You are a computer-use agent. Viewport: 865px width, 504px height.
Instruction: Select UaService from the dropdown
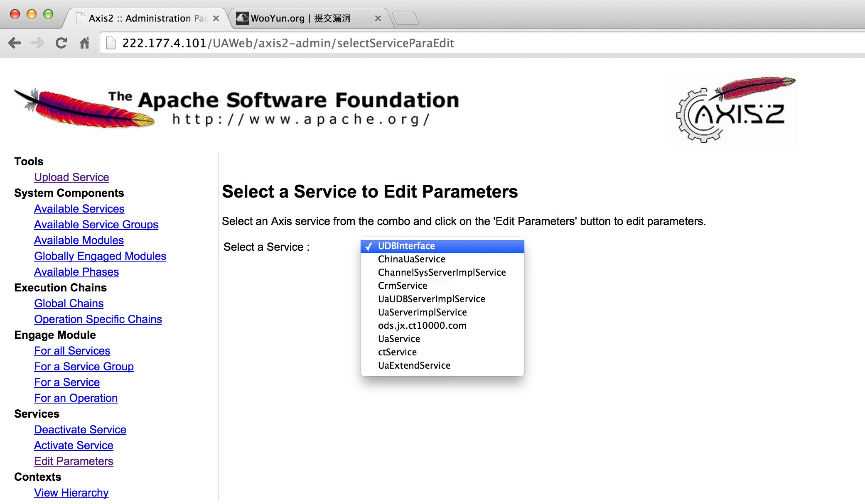tap(442, 339)
